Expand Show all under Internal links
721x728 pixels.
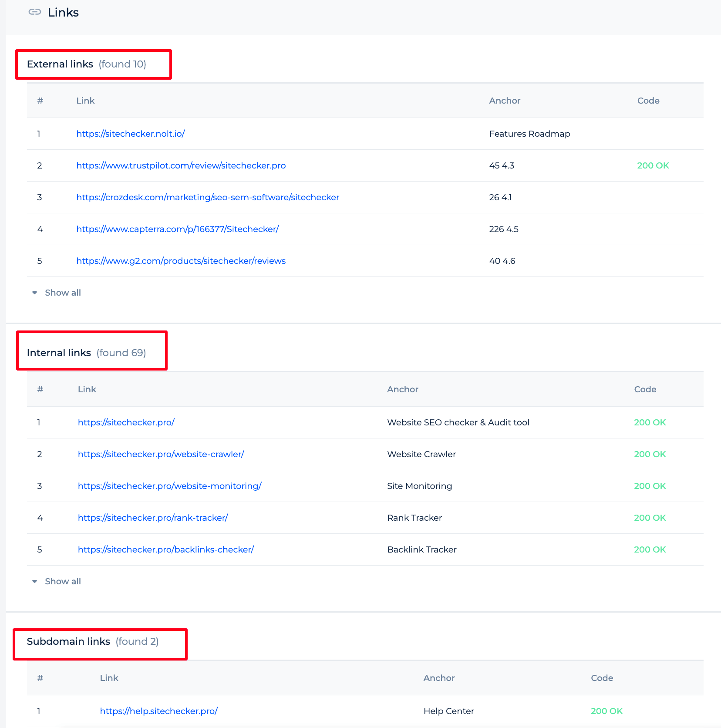tap(57, 581)
